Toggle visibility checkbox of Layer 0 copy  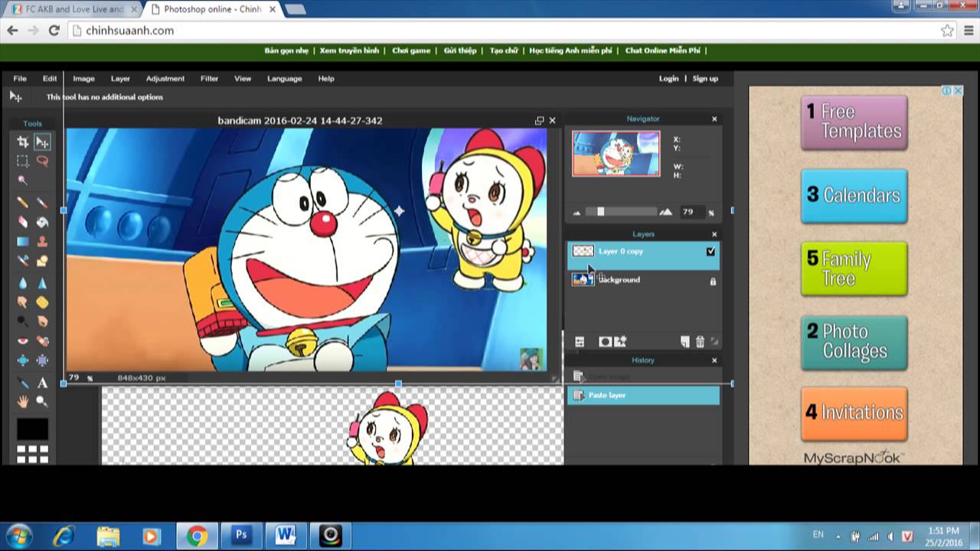710,251
